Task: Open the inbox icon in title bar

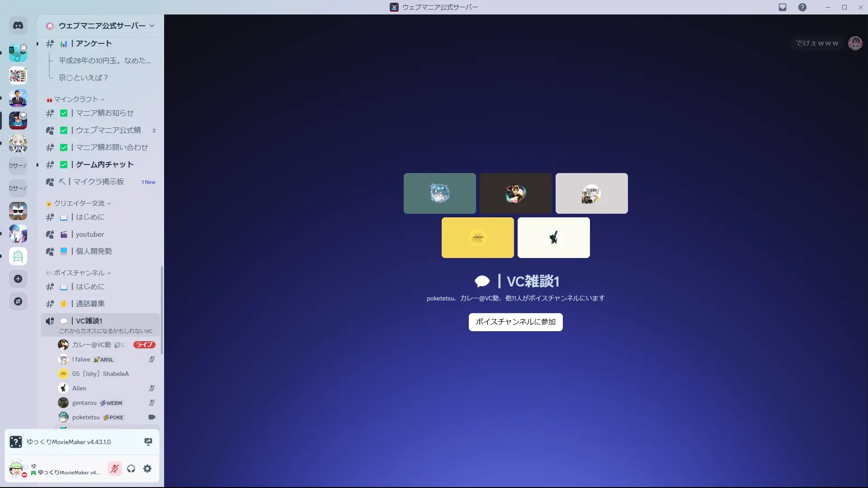Action: [783, 7]
